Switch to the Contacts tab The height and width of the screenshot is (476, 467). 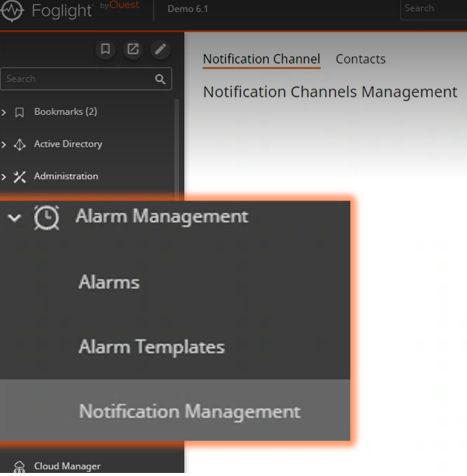[x=361, y=59]
